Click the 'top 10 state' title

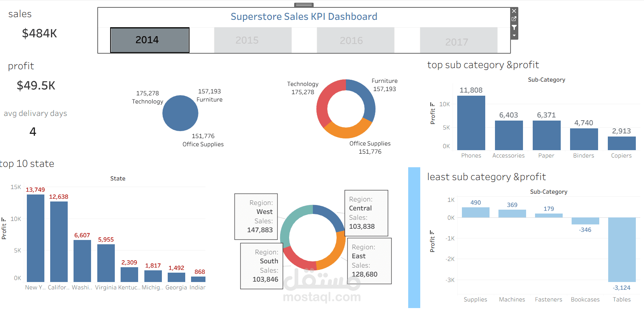(27, 164)
